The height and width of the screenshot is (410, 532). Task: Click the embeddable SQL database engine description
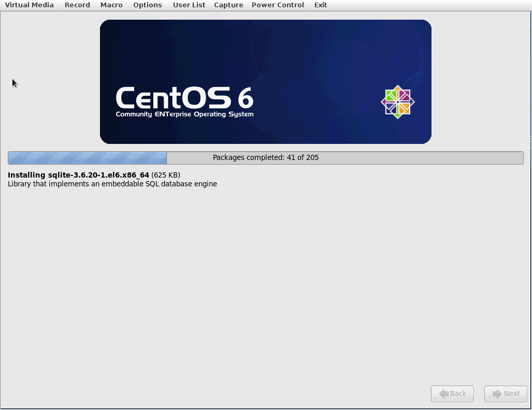point(112,184)
